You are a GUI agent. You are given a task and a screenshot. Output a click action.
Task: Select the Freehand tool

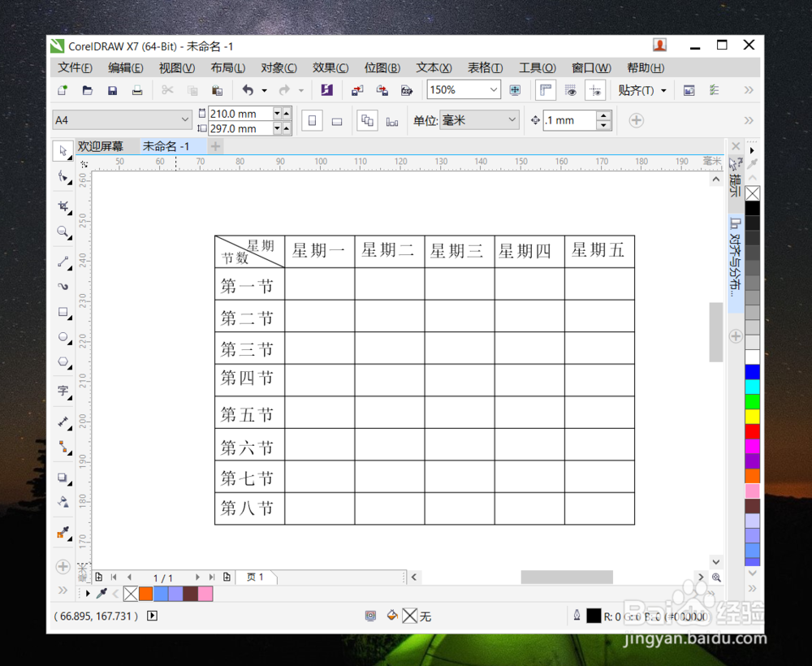pos(63,262)
